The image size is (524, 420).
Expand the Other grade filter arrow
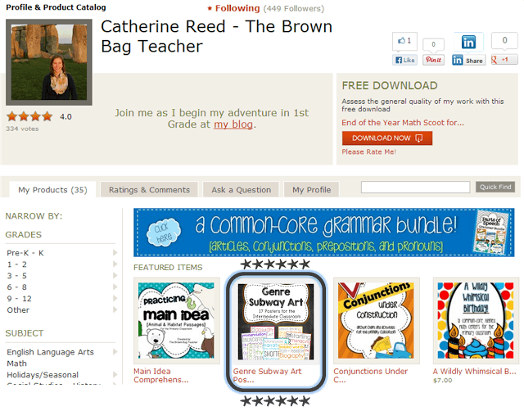tap(115, 309)
